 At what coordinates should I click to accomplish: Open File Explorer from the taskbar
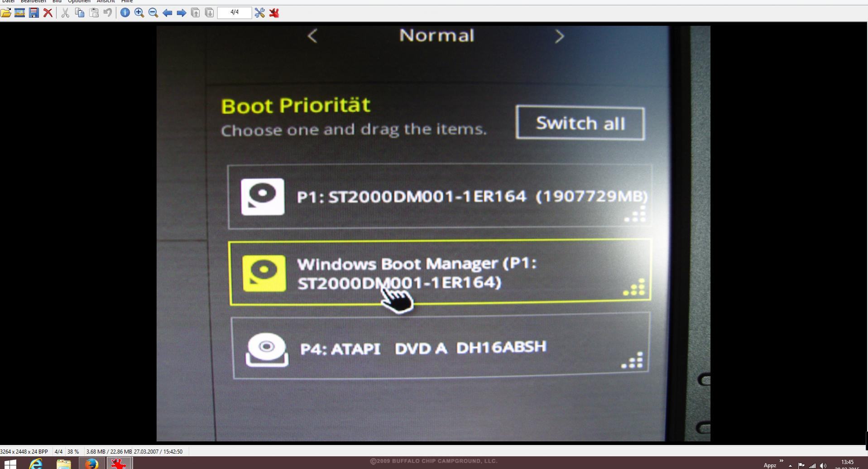click(63, 464)
